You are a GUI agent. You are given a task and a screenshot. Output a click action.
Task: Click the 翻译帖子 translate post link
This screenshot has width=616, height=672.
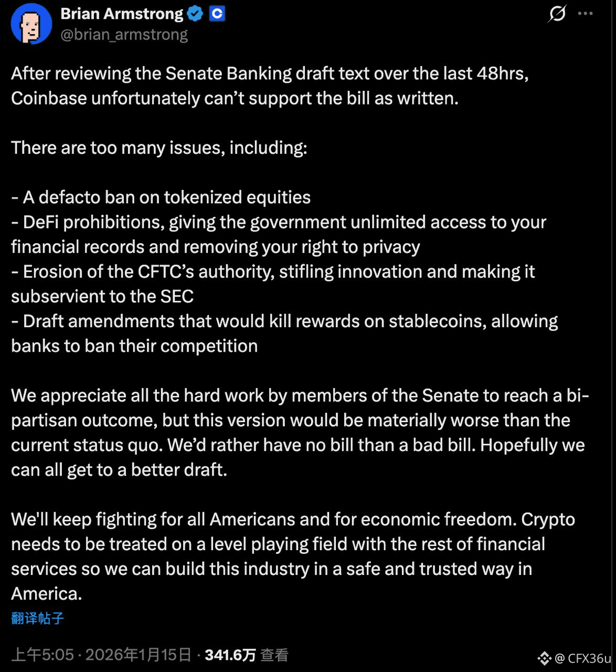(37, 618)
